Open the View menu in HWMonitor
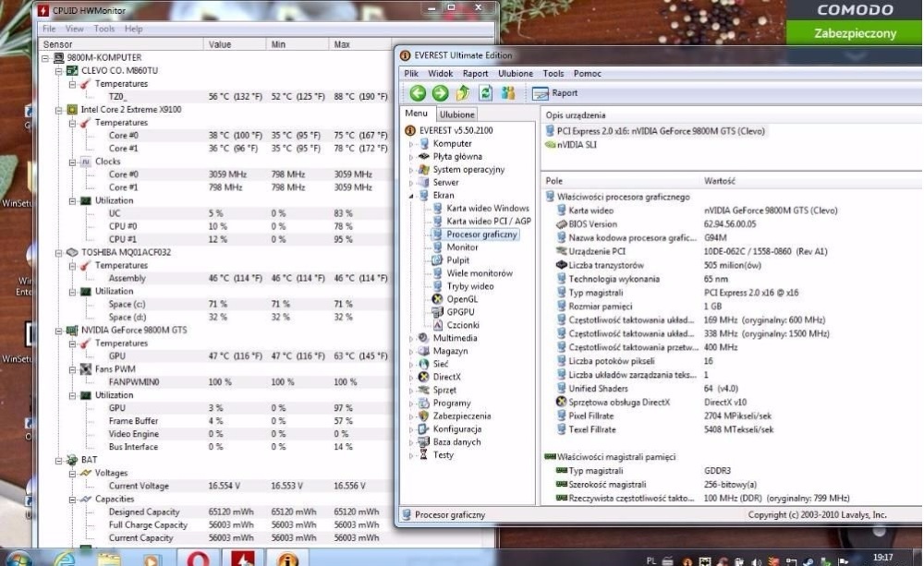Screen dimensions: 924x566 pos(74,29)
